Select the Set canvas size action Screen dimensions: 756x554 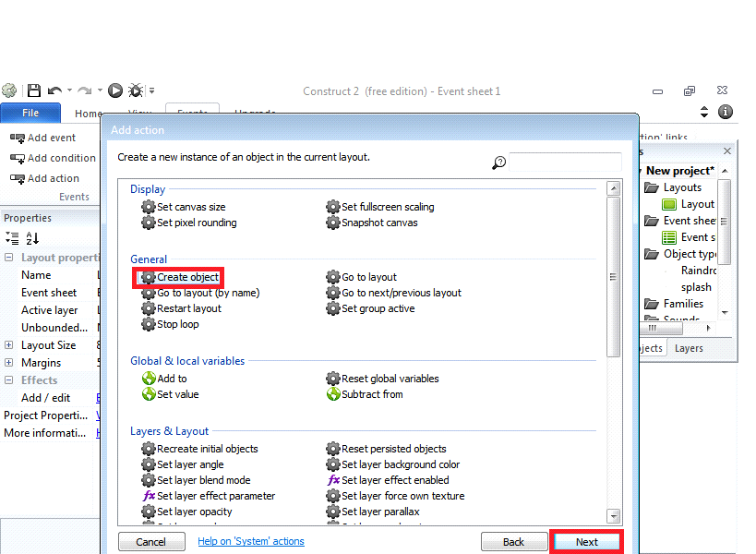183,207
